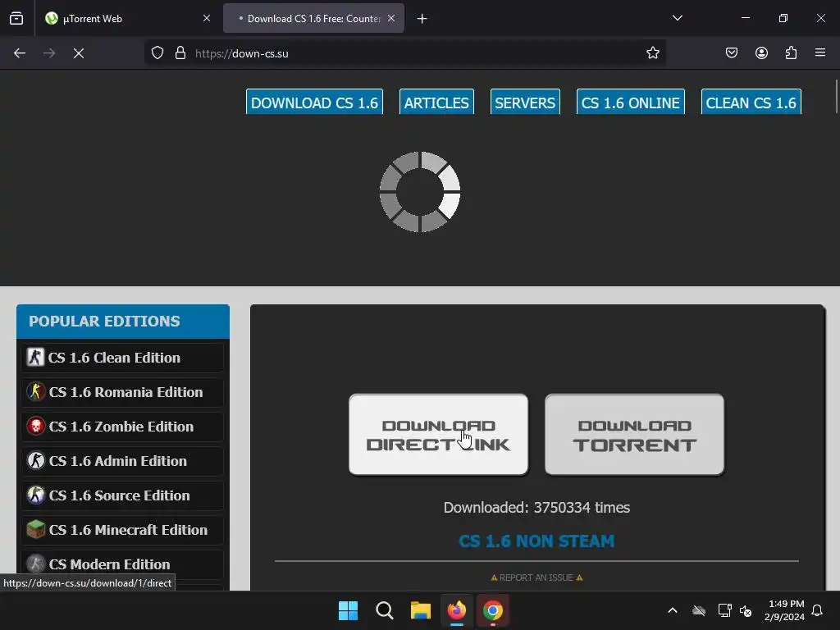Click the grayed-out forward arrow
This screenshot has width=840, height=630.
49,53
